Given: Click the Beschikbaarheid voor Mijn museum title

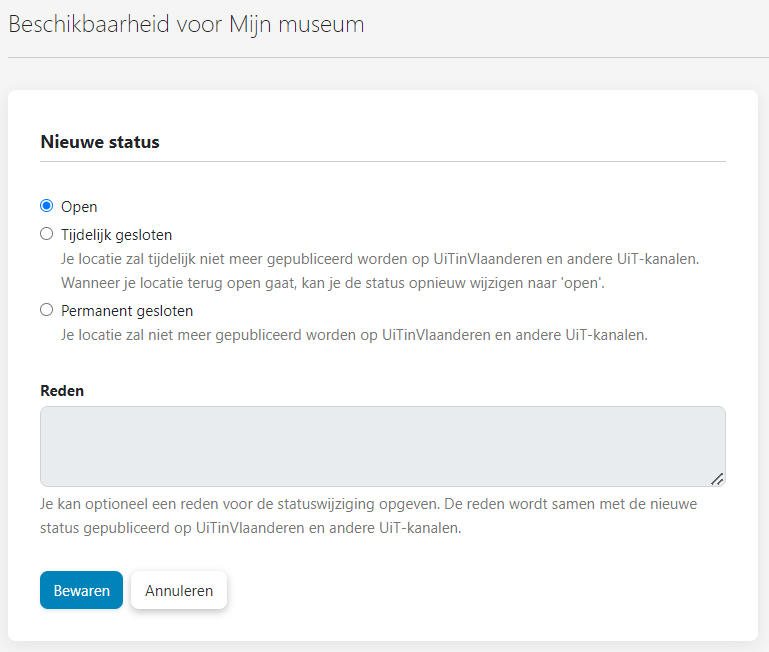Looking at the screenshot, I should point(186,25).
